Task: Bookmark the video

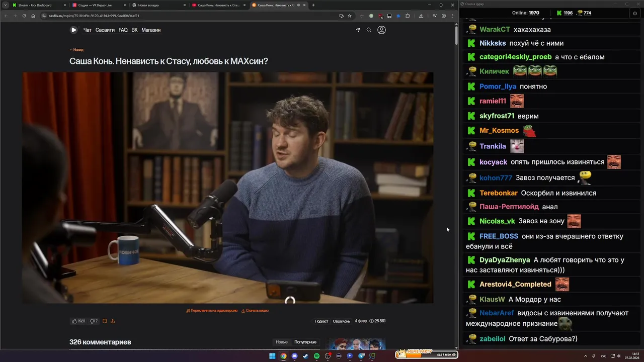Action: click(105, 321)
